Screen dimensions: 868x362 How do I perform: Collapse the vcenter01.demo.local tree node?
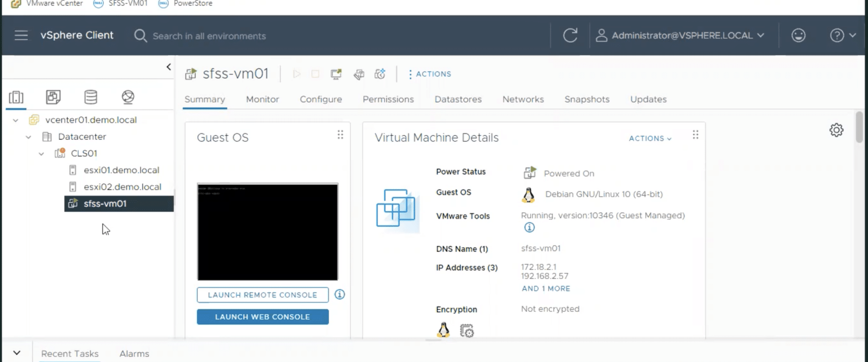(x=16, y=120)
